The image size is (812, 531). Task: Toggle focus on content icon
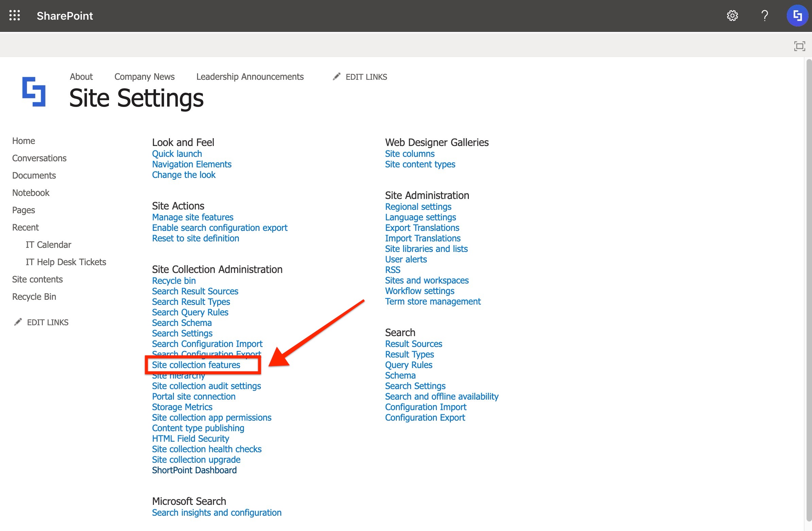tap(799, 46)
